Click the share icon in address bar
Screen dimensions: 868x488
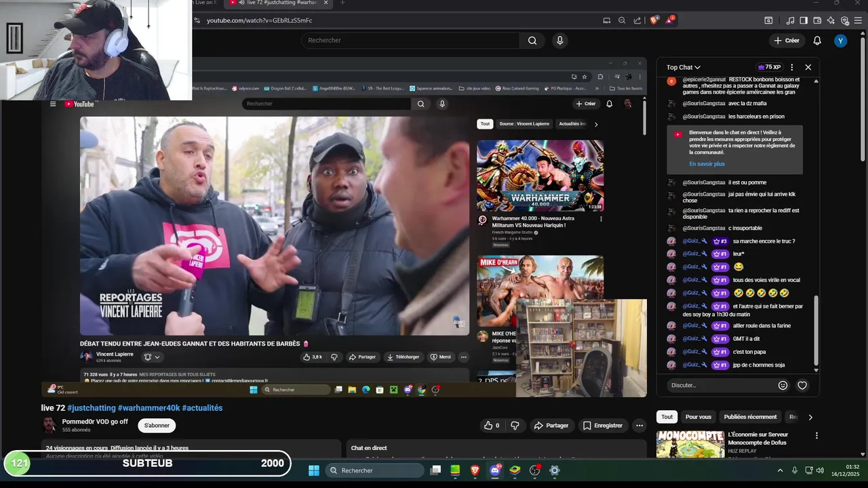637,20
